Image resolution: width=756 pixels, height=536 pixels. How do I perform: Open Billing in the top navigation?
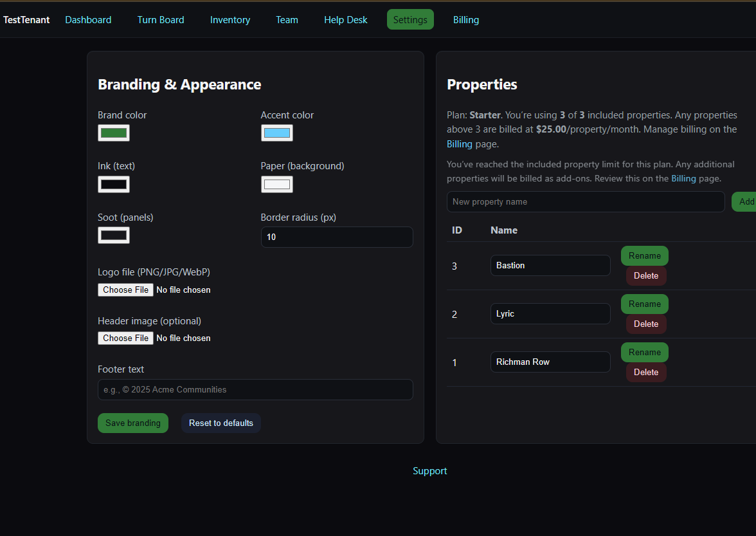[x=465, y=20]
